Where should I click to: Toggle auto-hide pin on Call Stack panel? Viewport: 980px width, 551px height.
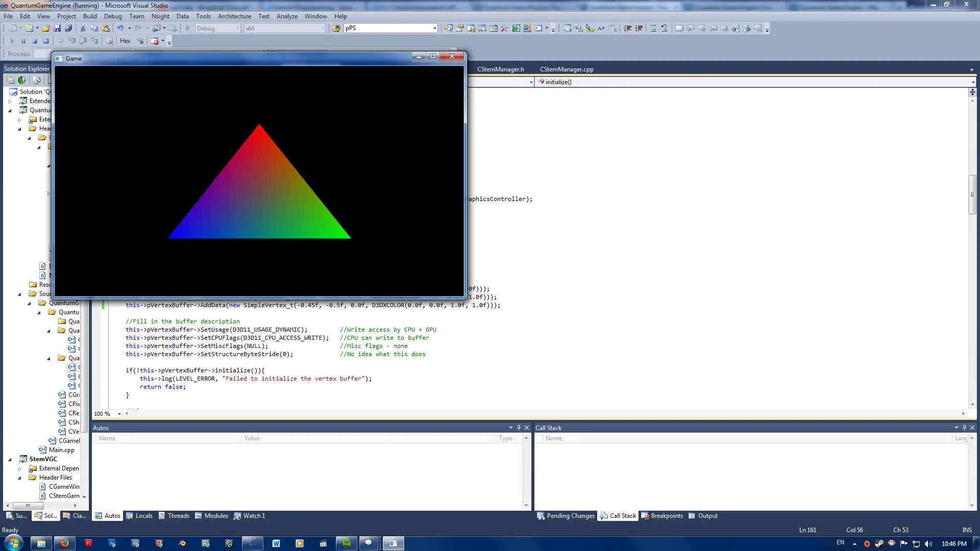(x=964, y=428)
